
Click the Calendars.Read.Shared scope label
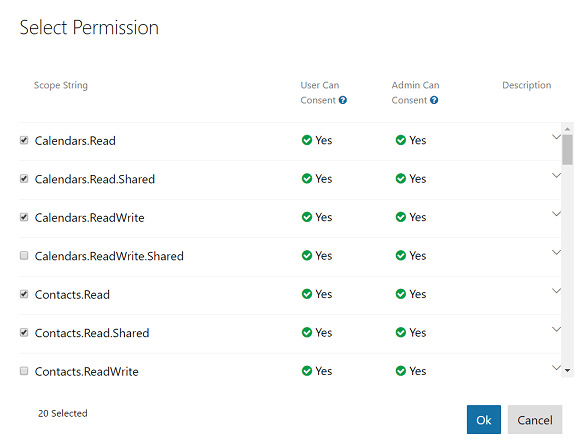click(95, 179)
